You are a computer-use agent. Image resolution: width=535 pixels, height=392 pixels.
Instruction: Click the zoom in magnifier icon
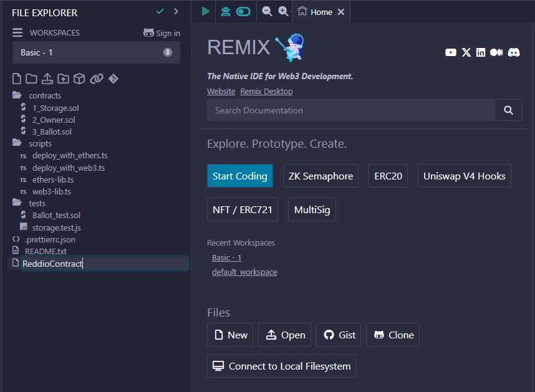click(283, 11)
